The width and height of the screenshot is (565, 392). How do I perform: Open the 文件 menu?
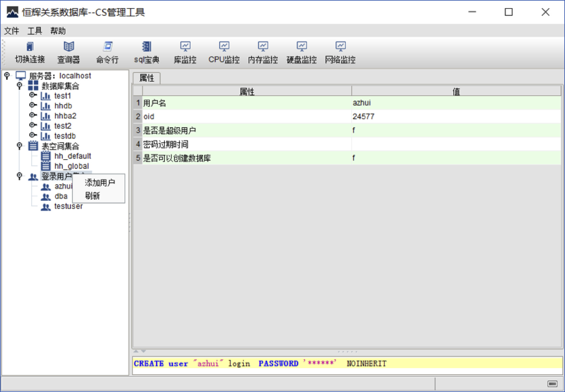click(x=11, y=31)
